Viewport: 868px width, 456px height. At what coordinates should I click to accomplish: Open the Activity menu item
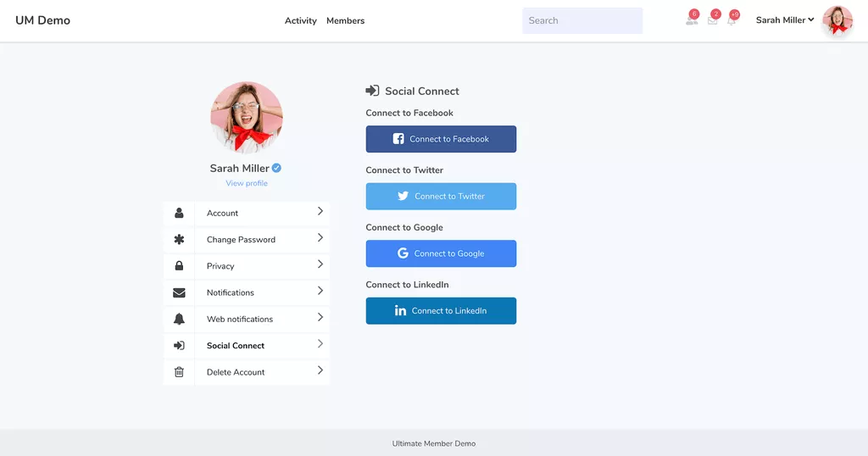pyautogui.click(x=300, y=21)
